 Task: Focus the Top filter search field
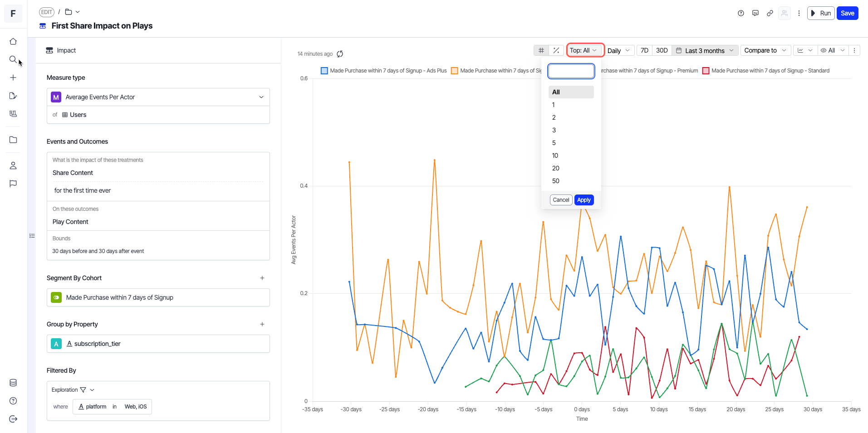click(x=571, y=71)
